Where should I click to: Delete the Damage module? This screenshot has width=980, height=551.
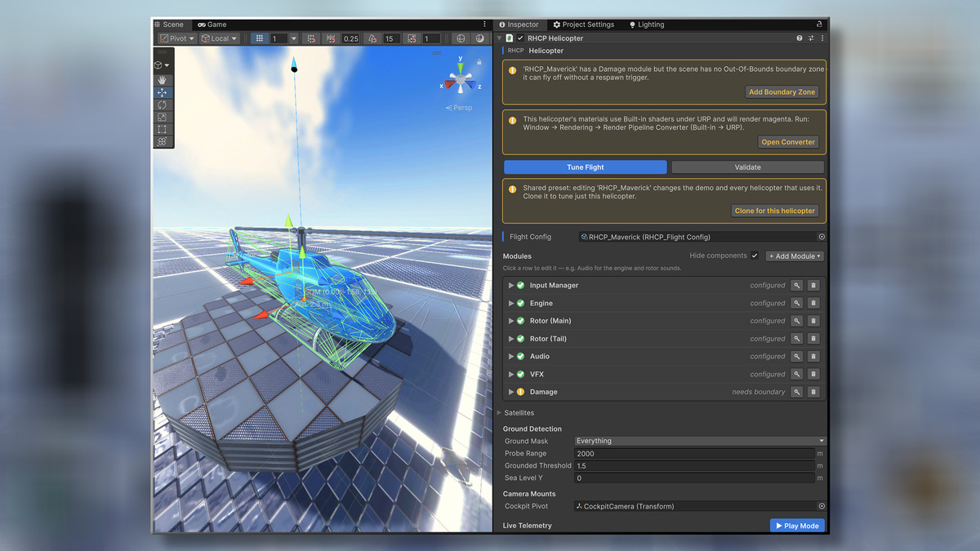pos(813,392)
